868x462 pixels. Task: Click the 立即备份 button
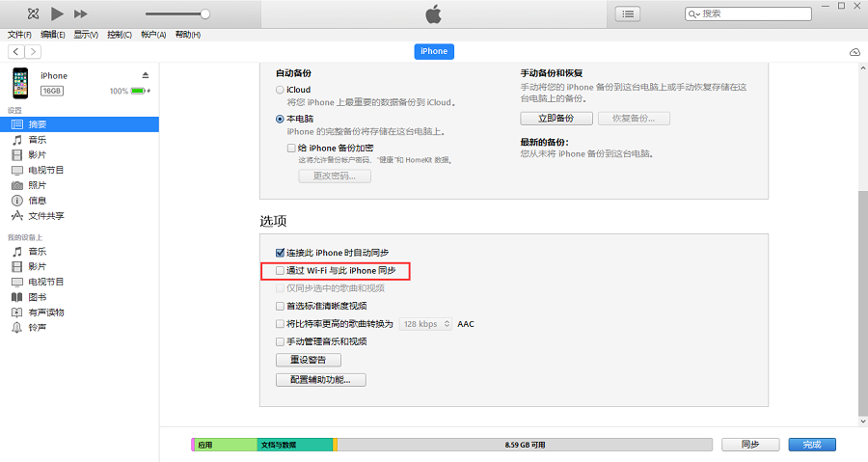coord(556,119)
